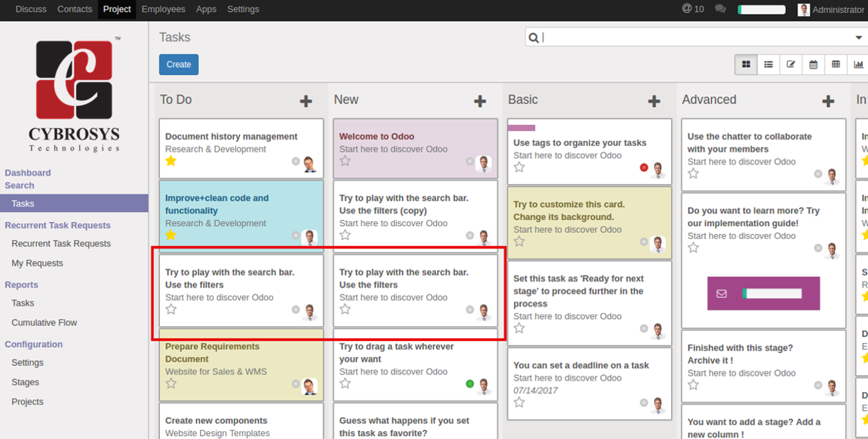Open My Requests in the sidebar
This screenshot has height=439, width=868.
[37, 263]
